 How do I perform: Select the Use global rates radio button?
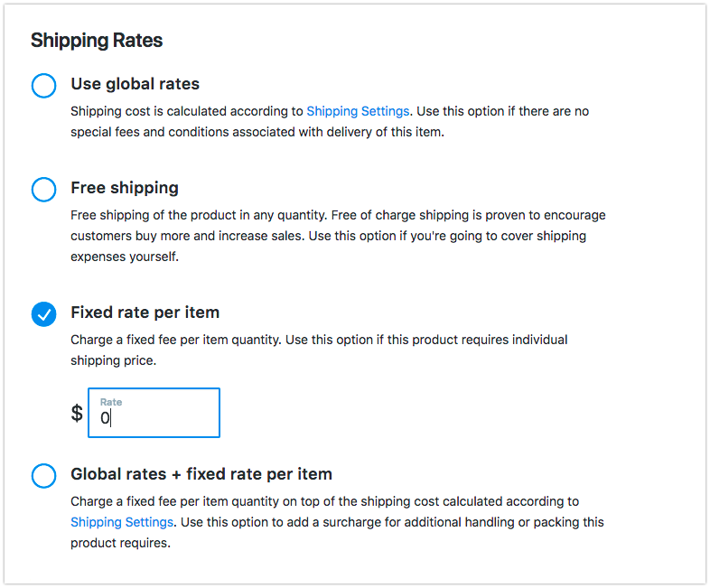point(44,86)
